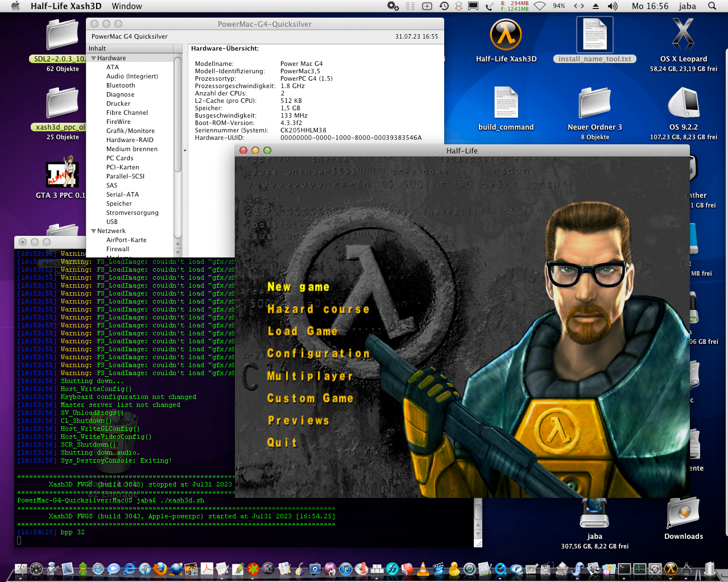Select Hazard course in Half-Life menu
Image resolution: width=728 pixels, height=582 pixels.
click(x=318, y=309)
